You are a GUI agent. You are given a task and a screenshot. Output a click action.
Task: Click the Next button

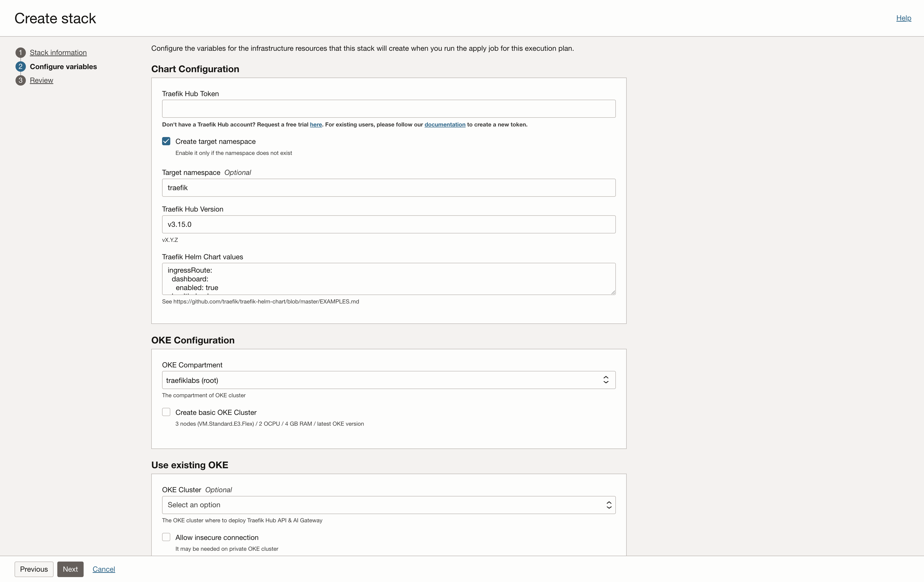pos(70,569)
